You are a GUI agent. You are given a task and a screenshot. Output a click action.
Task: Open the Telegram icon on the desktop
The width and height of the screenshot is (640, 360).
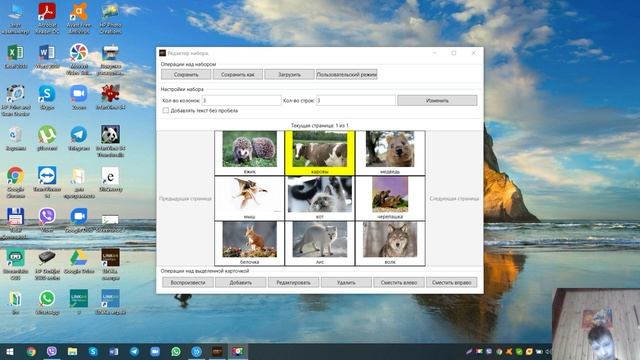79,138
